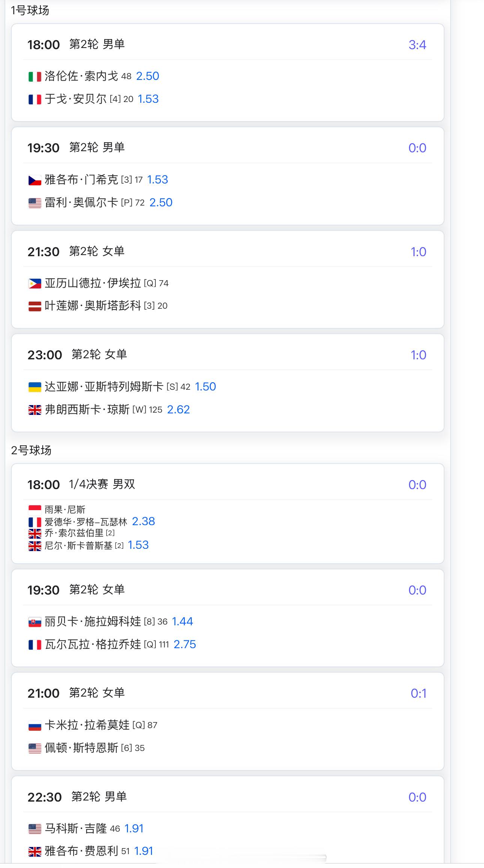Click the Slovak flag beside 丽贝卡·施拉姆科娃
484x868 pixels.
35,622
